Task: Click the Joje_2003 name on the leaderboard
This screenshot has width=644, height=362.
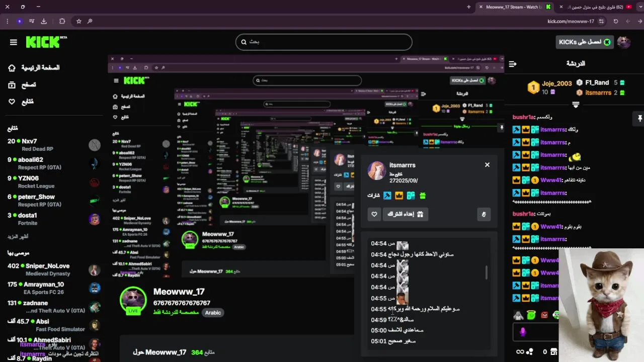Action: coord(557,83)
